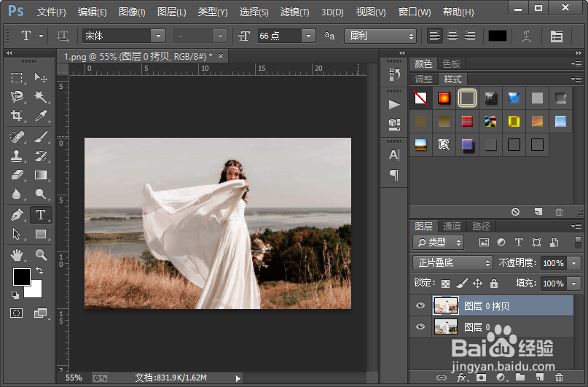The height and width of the screenshot is (387, 588).
Task: Reset to default foreground and background colors
Action: [15, 295]
